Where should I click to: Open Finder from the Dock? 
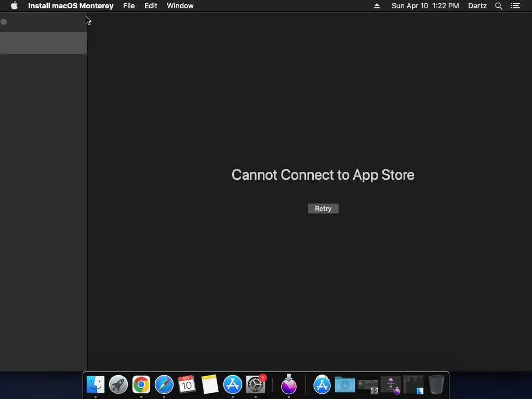[x=96, y=385]
